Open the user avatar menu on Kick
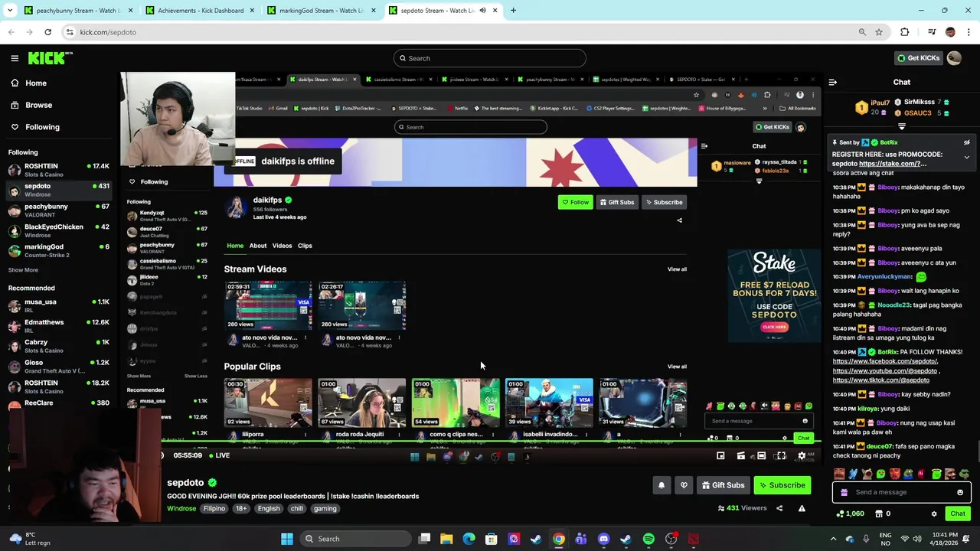The image size is (980, 551). tap(954, 58)
